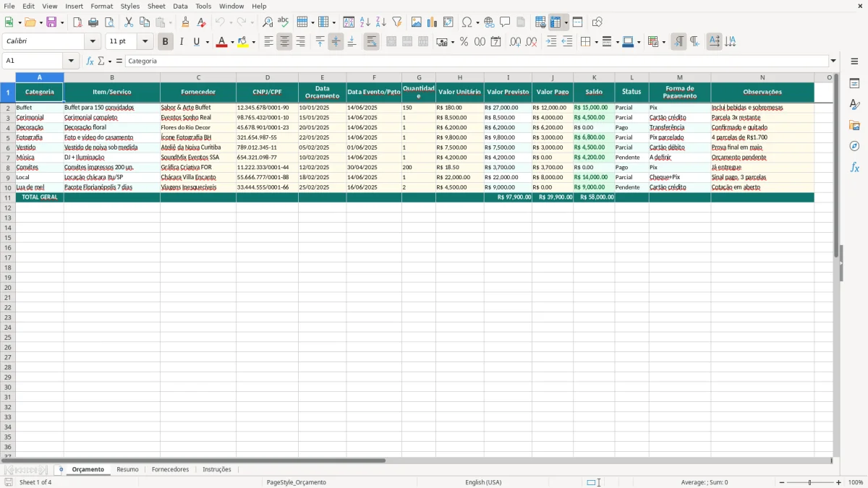Switch to the Instruções sheet tab
This screenshot has height=488, width=868.
(217, 470)
